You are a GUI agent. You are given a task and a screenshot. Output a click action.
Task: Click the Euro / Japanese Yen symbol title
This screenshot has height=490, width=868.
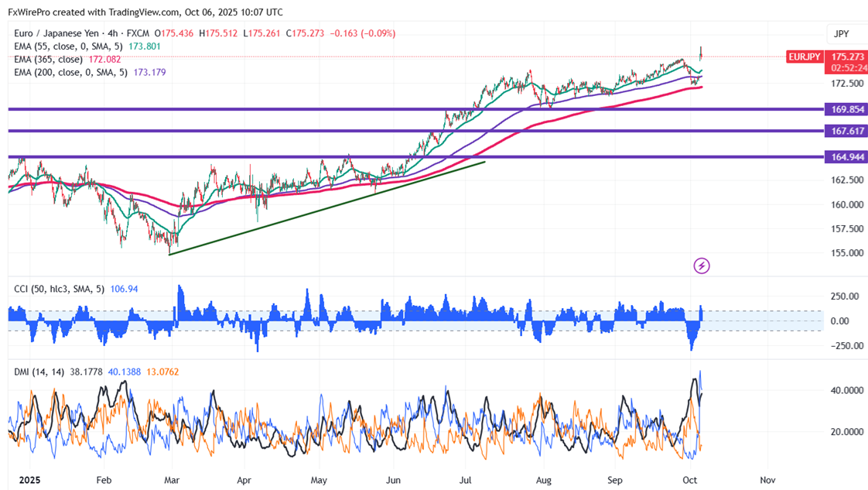[56, 33]
